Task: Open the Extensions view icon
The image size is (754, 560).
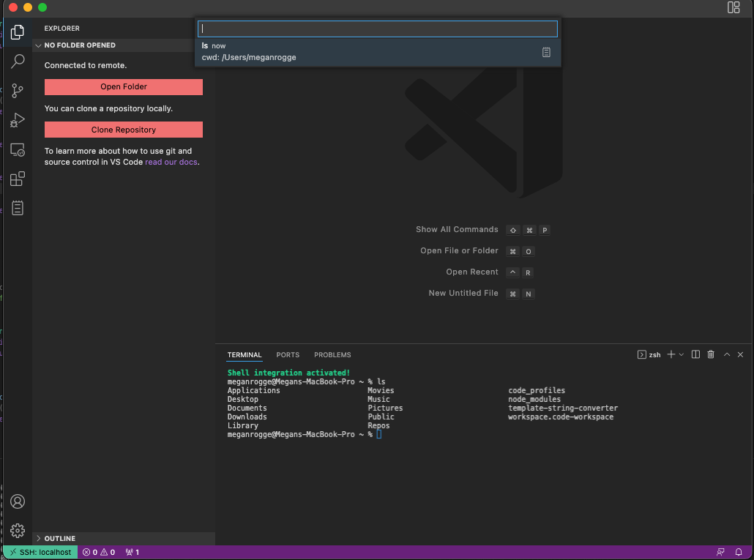Action: pyautogui.click(x=18, y=179)
